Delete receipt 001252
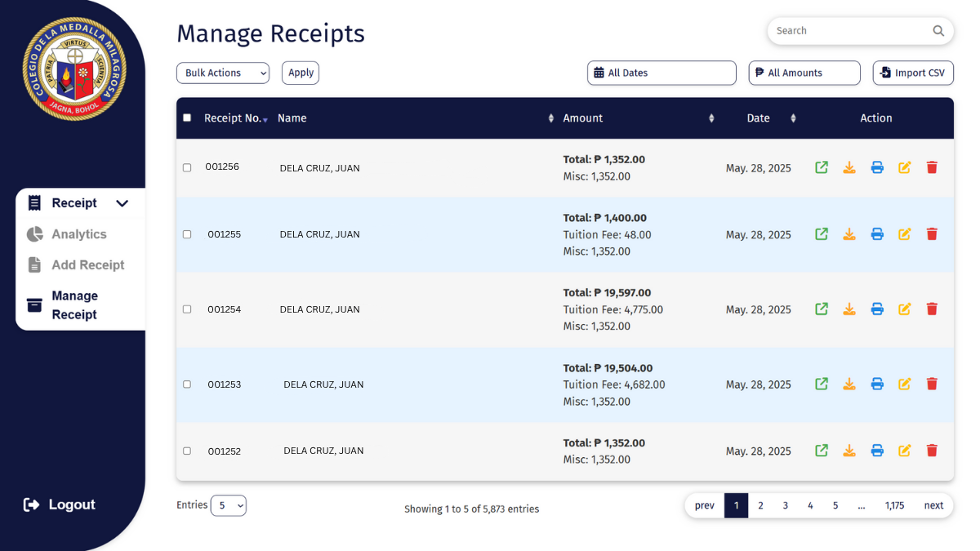This screenshot has width=980, height=551. coord(932,451)
